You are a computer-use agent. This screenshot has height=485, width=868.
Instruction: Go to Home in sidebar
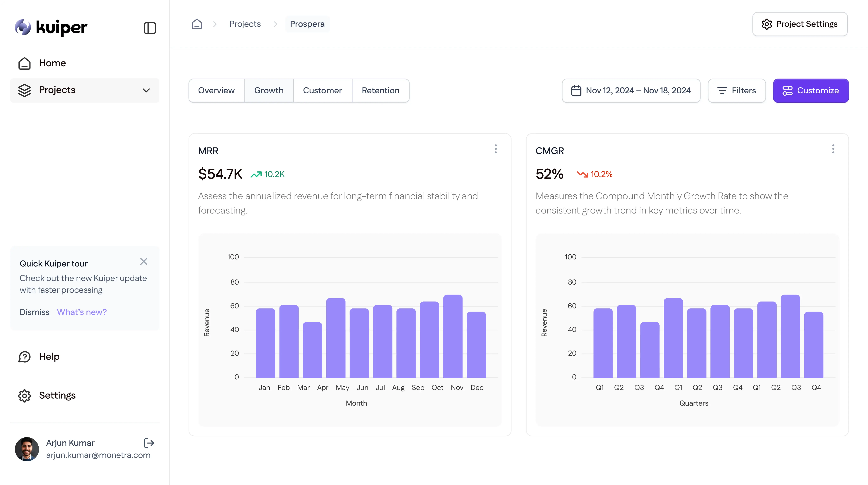[52, 63]
